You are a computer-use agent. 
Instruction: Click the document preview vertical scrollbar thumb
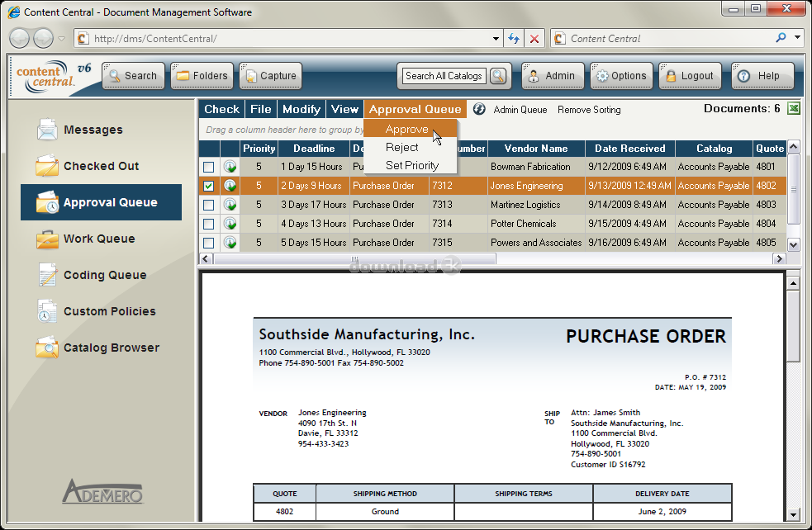[793, 326]
